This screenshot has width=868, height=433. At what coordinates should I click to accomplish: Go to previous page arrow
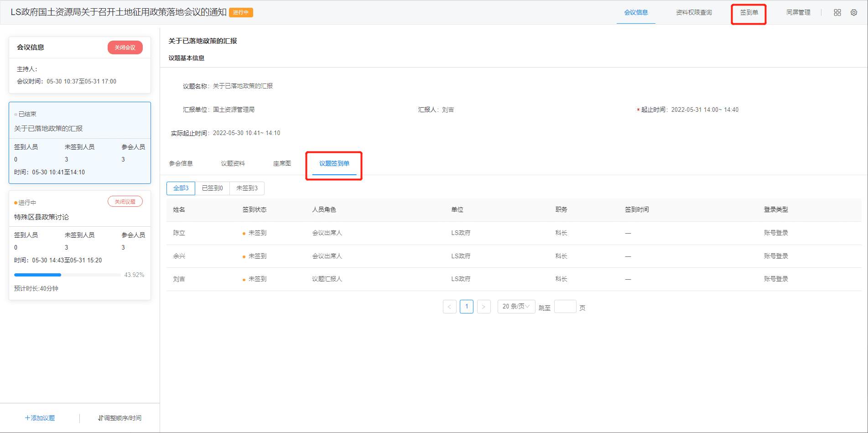click(x=450, y=307)
